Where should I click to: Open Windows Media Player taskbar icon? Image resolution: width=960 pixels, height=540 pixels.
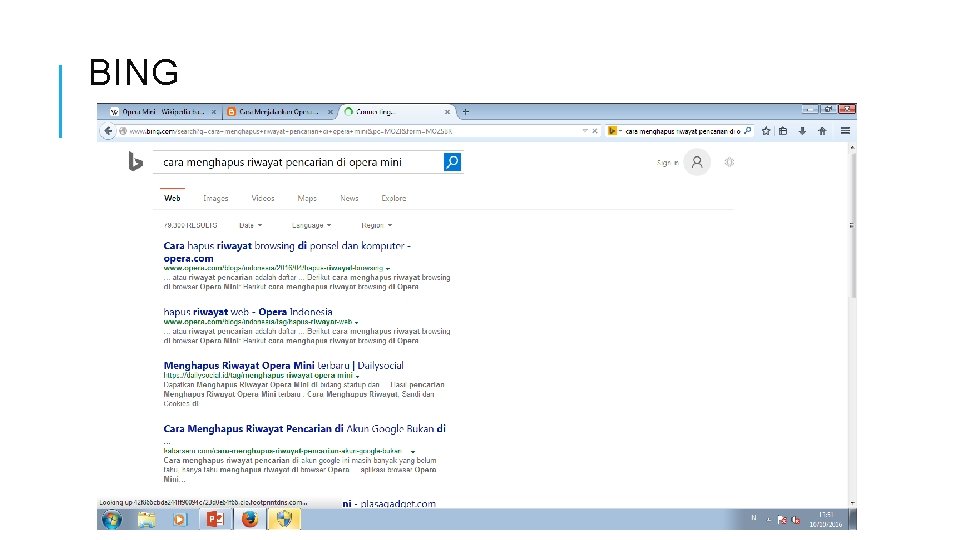pos(179,519)
